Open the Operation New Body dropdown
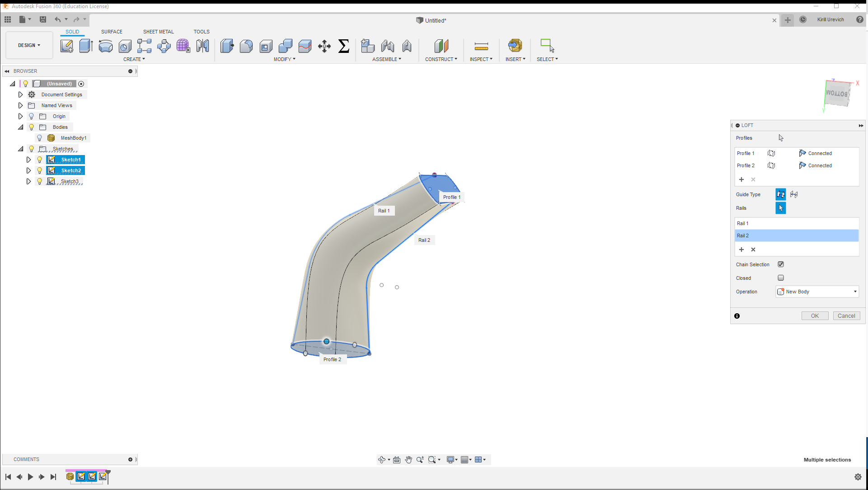 pos(817,292)
